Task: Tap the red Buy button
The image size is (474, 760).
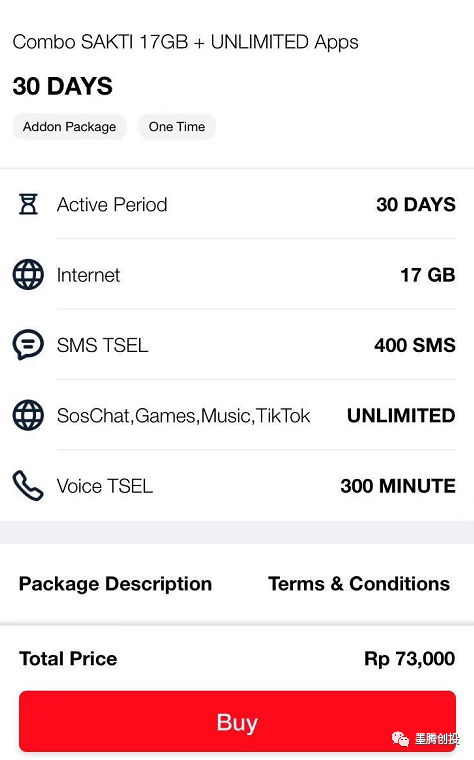Action: (x=237, y=721)
